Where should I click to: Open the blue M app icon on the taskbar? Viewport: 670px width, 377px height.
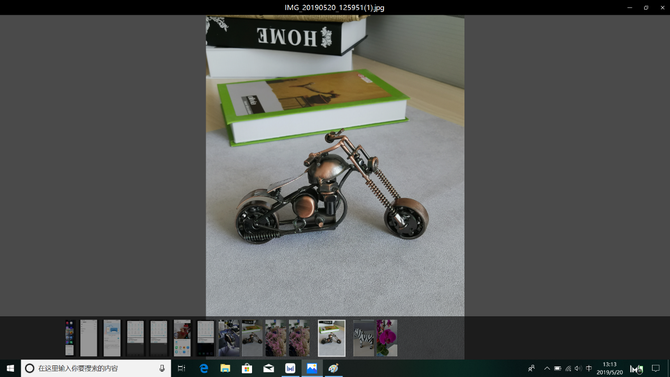[x=290, y=368]
